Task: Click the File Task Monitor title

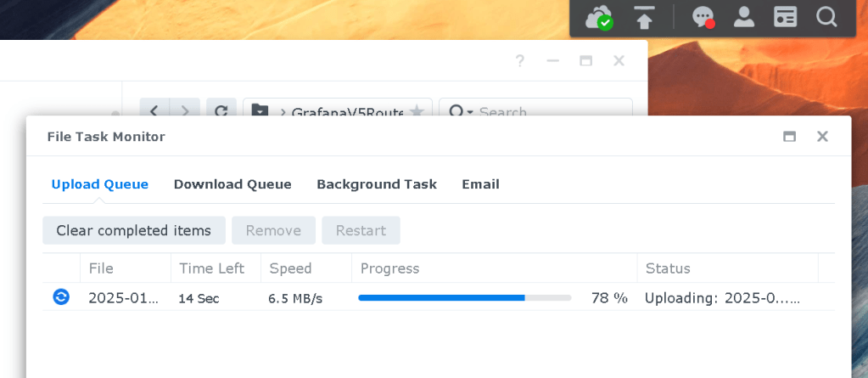Action: [x=106, y=137]
